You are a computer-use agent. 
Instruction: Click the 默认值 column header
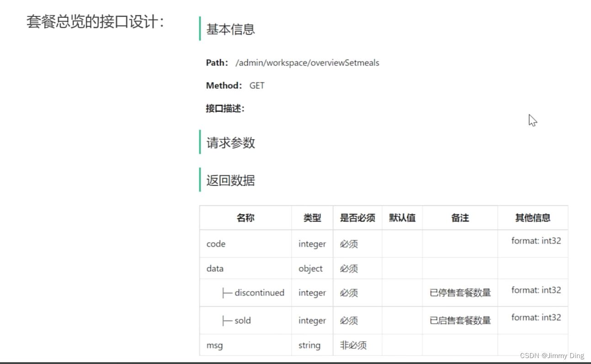[x=402, y=218]
